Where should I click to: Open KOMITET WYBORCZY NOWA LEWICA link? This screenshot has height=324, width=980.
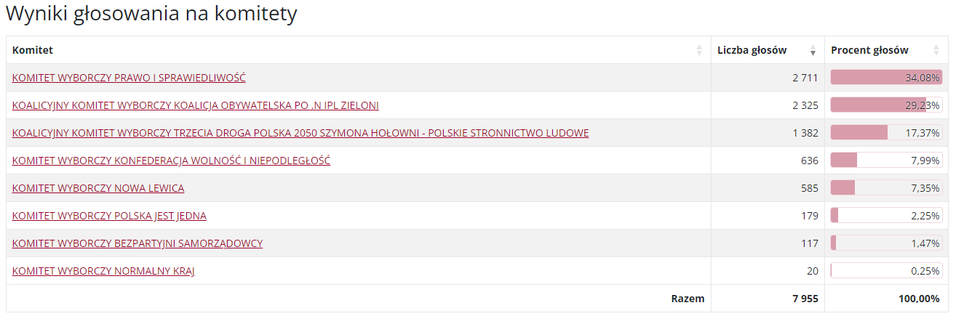click(98, 188)
